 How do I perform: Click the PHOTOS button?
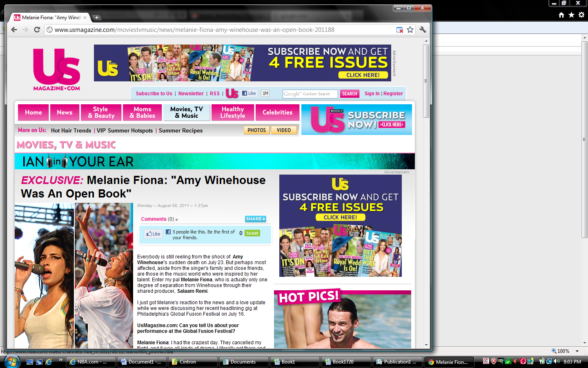tap(257, 130)
